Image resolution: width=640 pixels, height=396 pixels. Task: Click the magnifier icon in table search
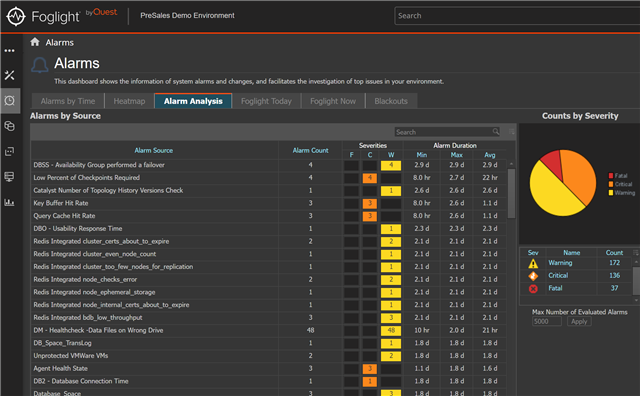tap(496, 131)
